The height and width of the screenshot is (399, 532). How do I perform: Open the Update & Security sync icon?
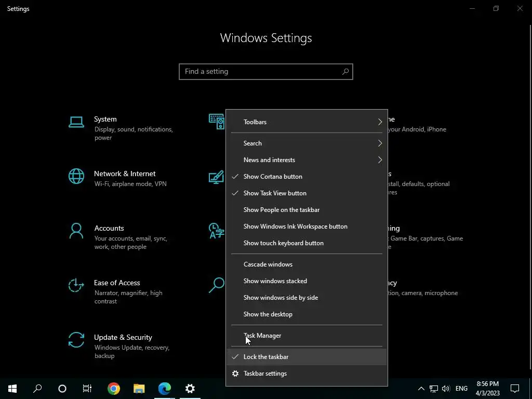click(x=76, y=340)
